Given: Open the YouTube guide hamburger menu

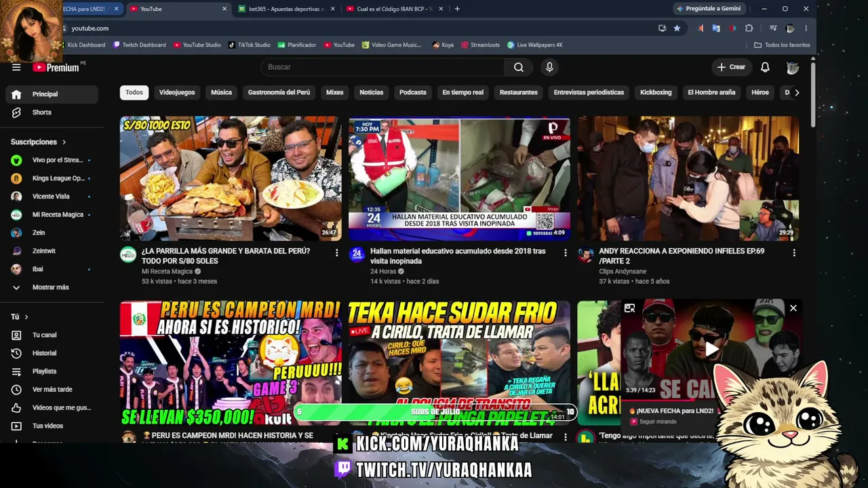Looking at the screenshot, I should 16,67.
